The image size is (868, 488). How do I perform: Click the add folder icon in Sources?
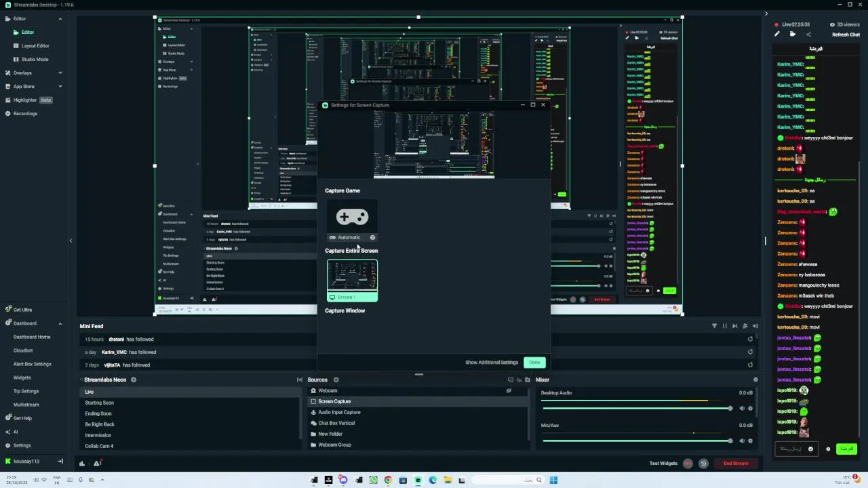click(528, 380)
